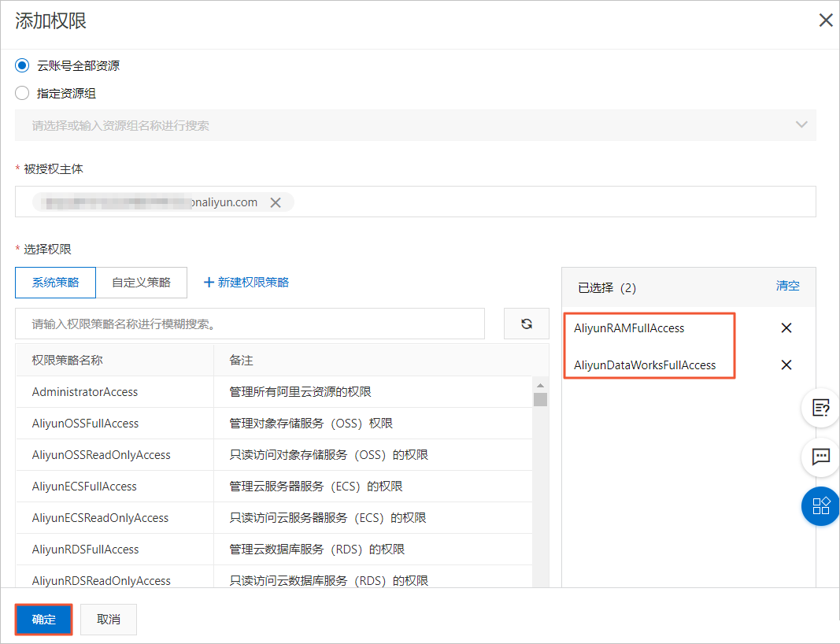The image size is (840, 644).
Task: Remove AliyunRAMFullAccess from selected list
Action: 786,328
